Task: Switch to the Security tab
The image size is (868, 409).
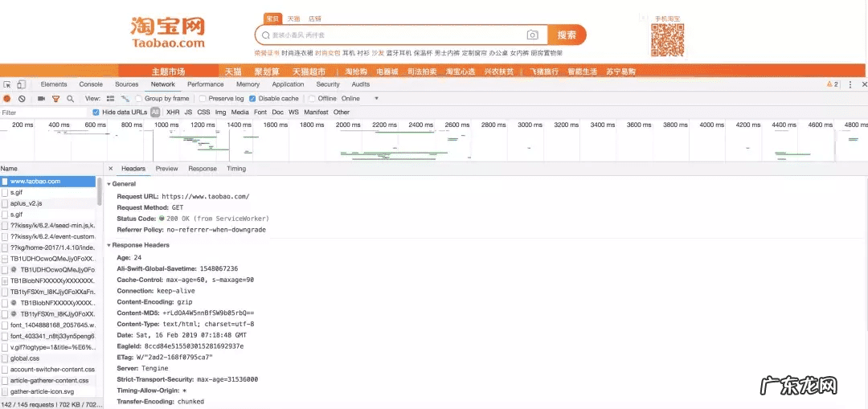Action: pos(328,84)
